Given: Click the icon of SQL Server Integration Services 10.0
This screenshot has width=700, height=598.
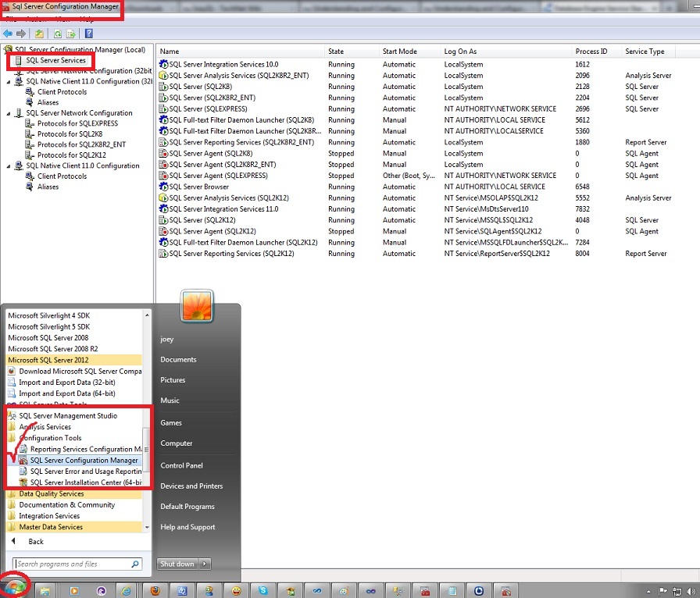Looking at the screenshot, I should (x=163, y=64).
